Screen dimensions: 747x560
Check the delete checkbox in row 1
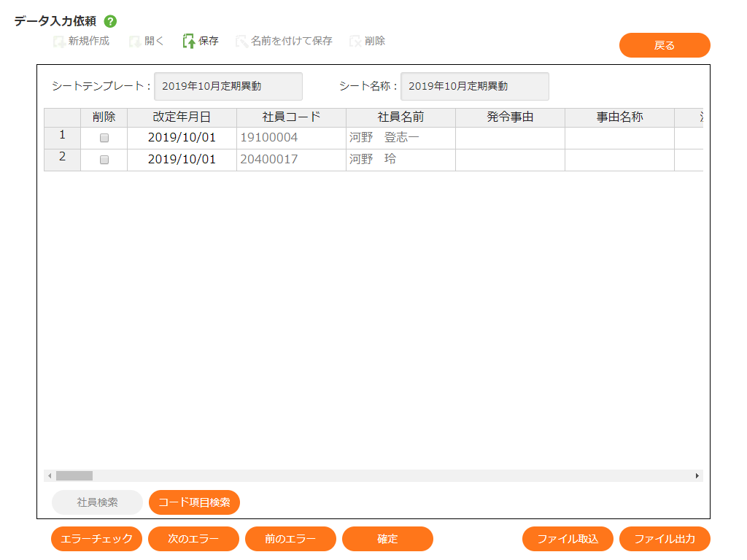[x=104, y=138]
